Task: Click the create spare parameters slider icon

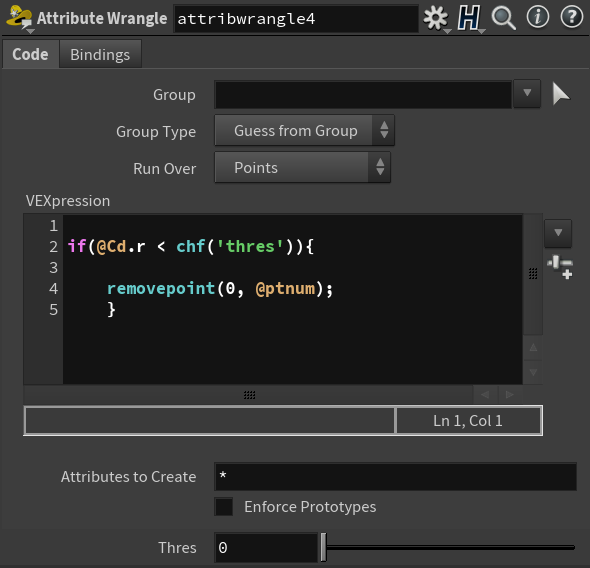Action: coord(560,267)
